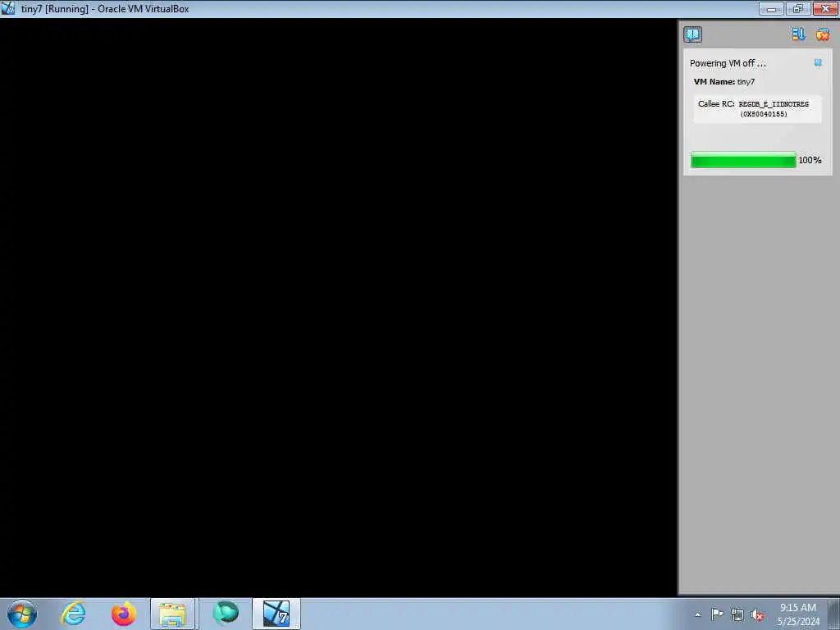
Task: Open Windows Explorer folder in the taskbar
Action: point(172,614)
